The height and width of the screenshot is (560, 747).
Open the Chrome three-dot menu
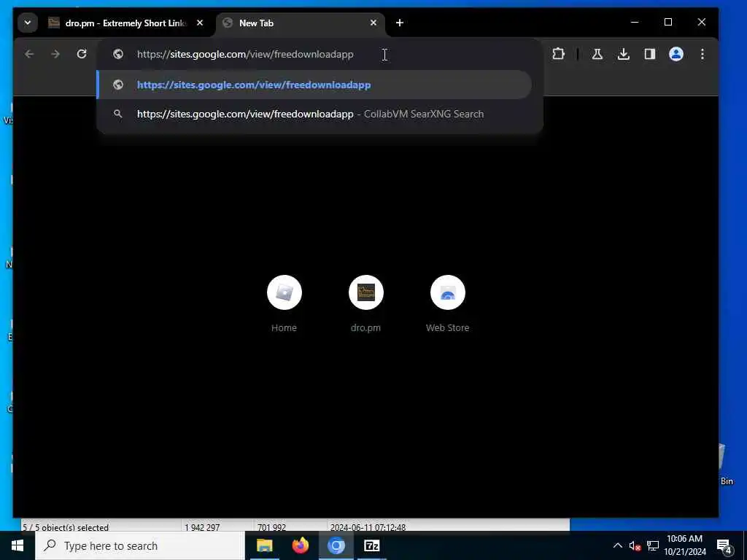click(703, 54)
